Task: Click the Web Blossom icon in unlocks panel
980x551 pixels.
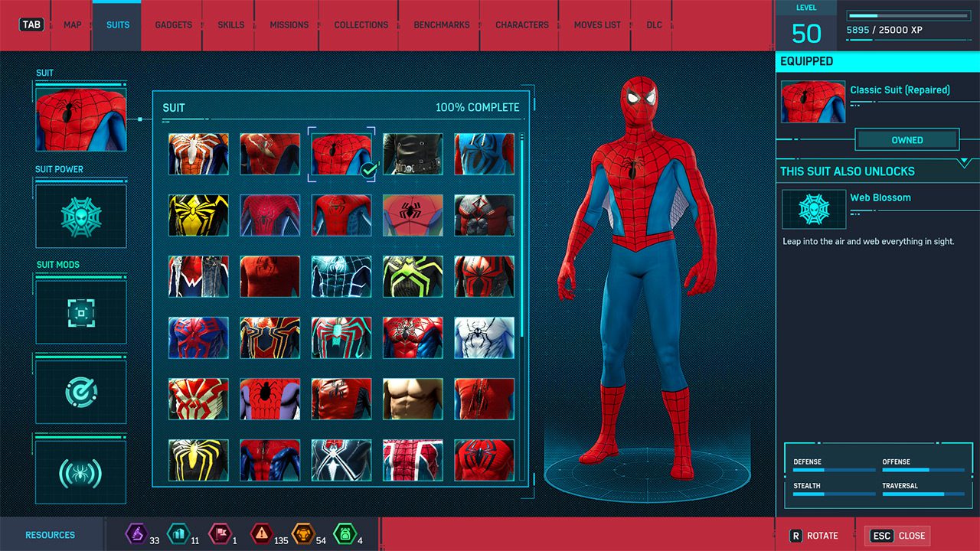Action: point(813,209)
